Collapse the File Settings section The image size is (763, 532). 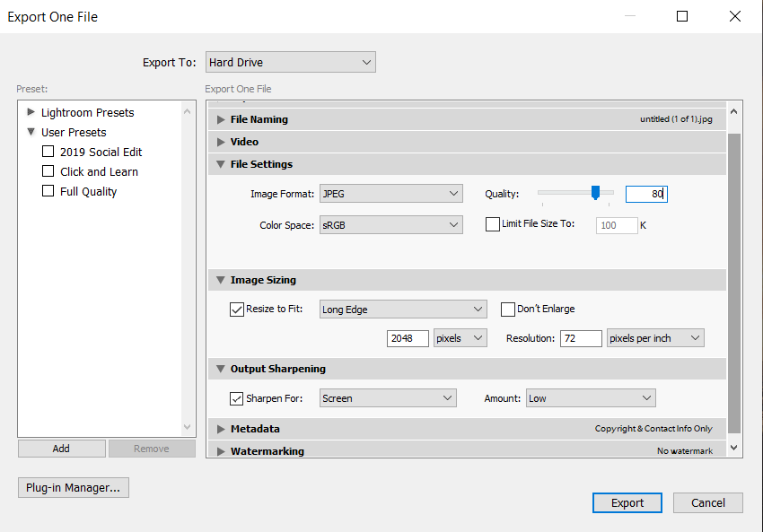pos(220,164)
